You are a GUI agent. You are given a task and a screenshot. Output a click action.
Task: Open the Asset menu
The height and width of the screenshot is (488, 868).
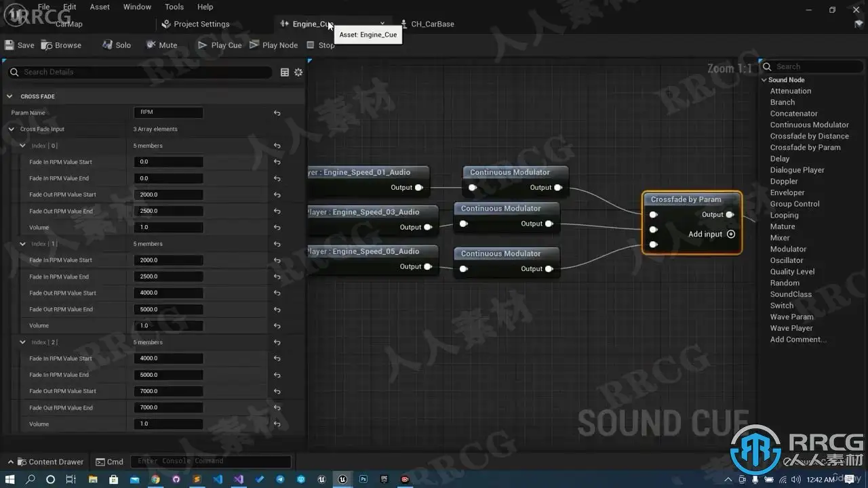click(x=100, y=7)
